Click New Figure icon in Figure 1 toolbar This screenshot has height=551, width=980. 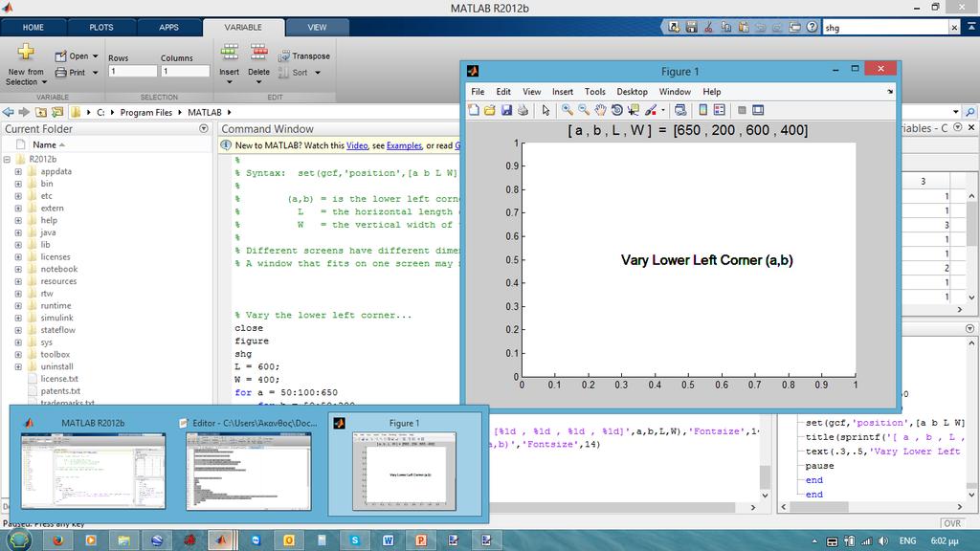pyautogui.click(x=474, y=110)
